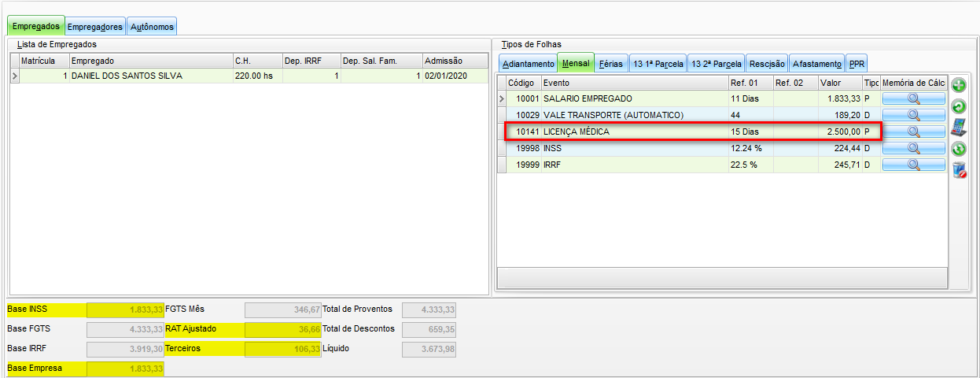Click the green add event plus icon
Screen dimensions: 980x378
pos(959,85)
